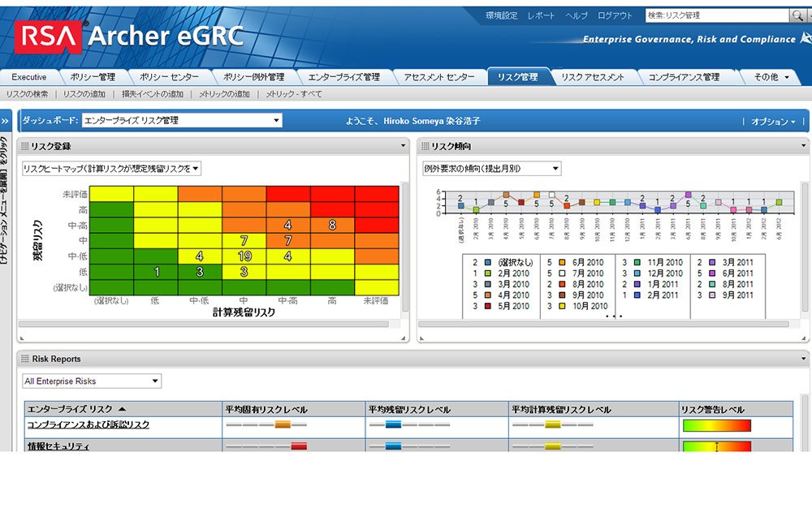812x508 pixels.
Task: Click 11月 2010 legend swatch
Action: click(637, 262)
